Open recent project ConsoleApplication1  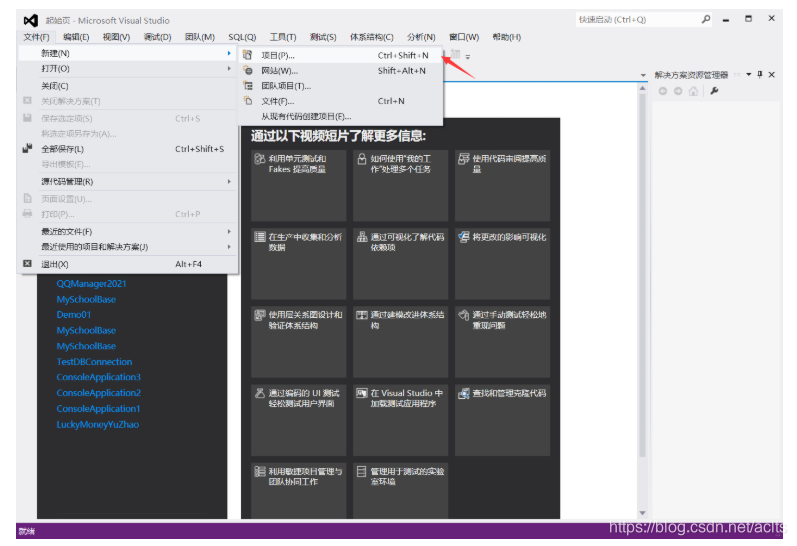pyautogui.click(x=98, y=408)
